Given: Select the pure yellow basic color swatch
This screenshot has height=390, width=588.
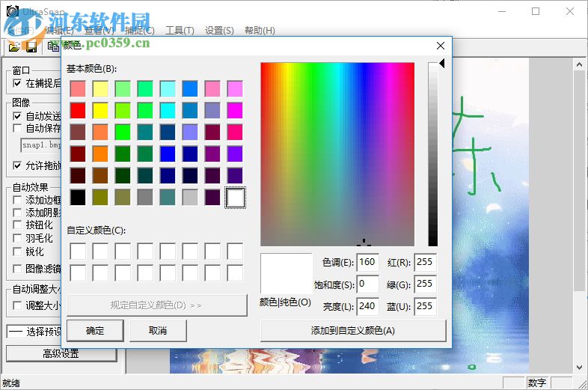Looking at the screenshot, I should (x=100, y=110).
